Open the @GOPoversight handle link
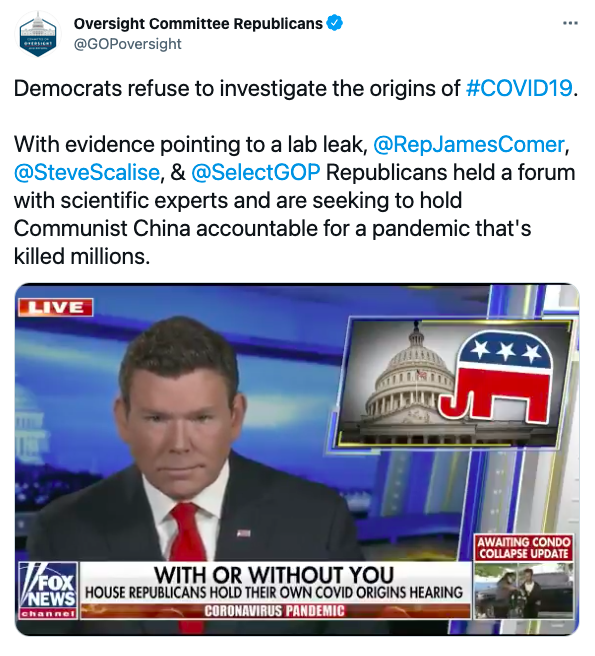The width and height of the screenshot is (595, 656). (x=128, y=44)
